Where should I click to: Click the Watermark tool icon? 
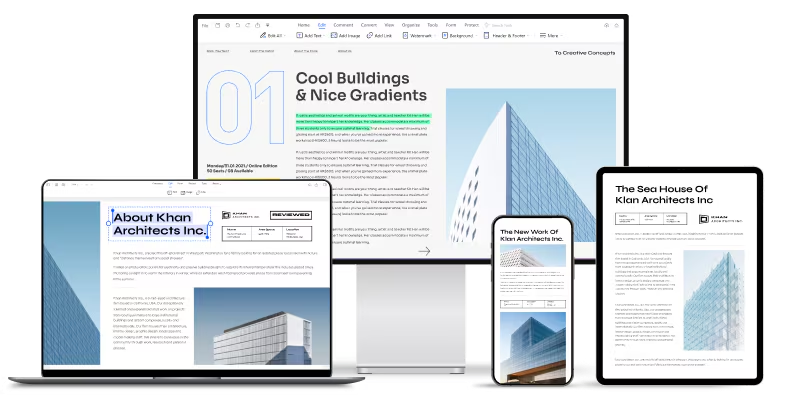405,36
